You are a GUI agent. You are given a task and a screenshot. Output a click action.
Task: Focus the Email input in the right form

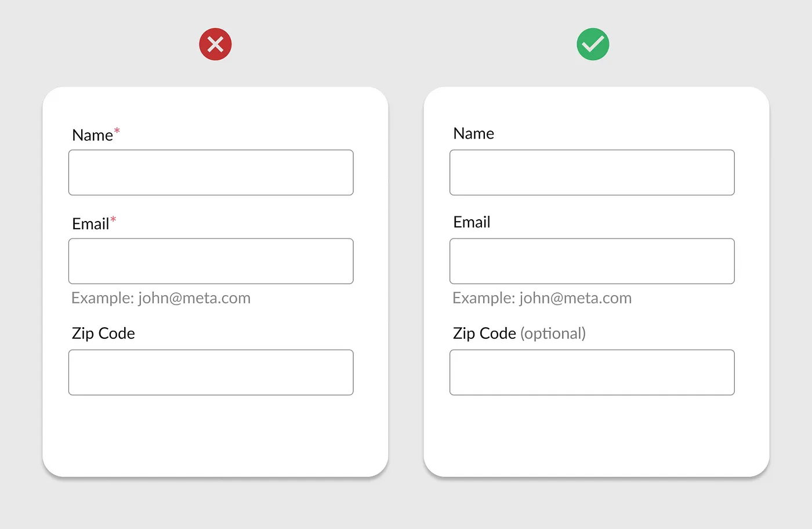[x=592, y=261]
